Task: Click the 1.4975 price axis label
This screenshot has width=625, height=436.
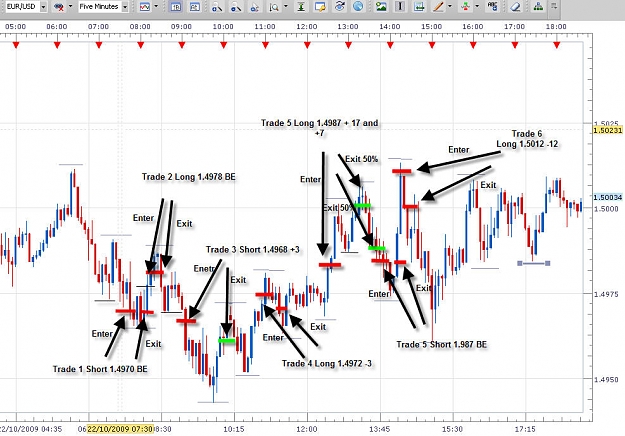Action: click(x=606, y=294)
